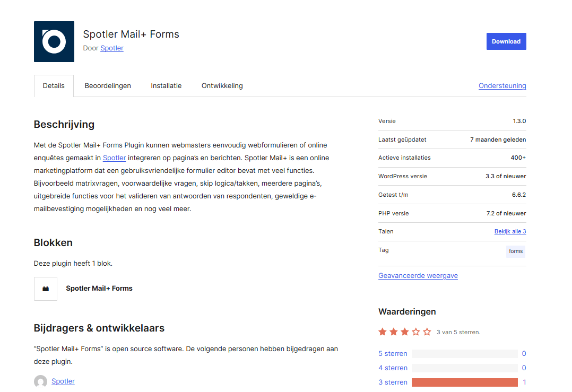Open the Details tab
This screenshot has height=392, width=572.
[x=54, y=86]
